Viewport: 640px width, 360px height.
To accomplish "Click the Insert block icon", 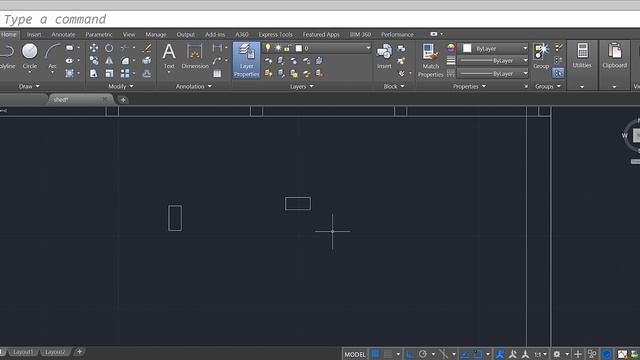I will coord(384,56).
